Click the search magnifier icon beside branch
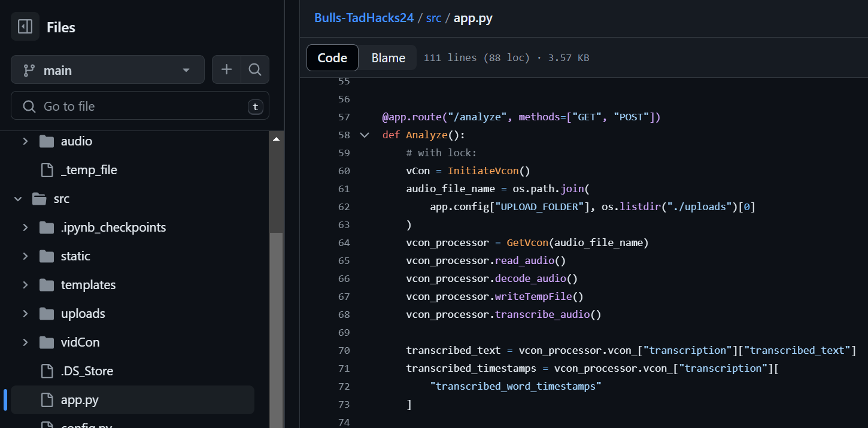Image resolution: width=868 pixels, height=428 pixels. pos(255,70)
